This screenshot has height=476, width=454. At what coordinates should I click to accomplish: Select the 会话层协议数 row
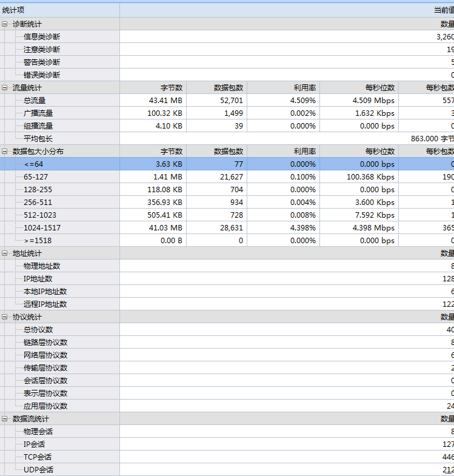coord(227,381)
